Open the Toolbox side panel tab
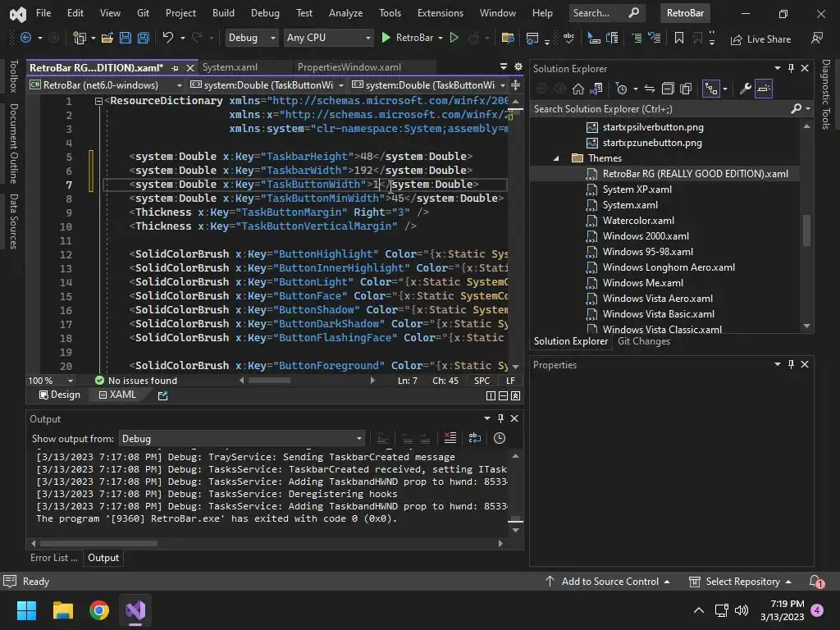Image resolution: width=840 pixels, height=630 pixels. point(14,76)
